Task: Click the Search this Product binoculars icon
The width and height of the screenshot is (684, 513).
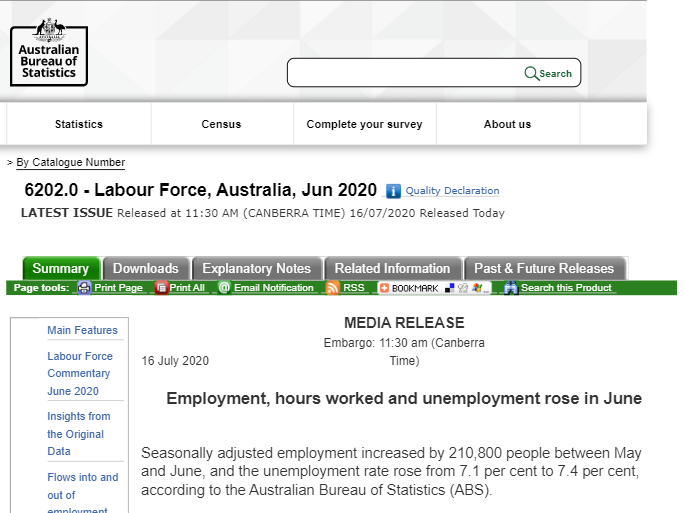Action: point(511,288)
